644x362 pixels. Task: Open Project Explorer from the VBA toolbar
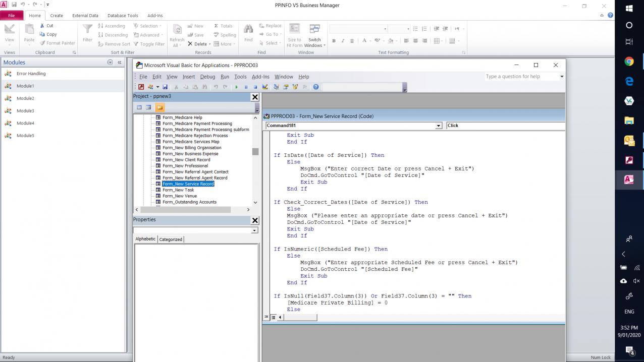coord(276,87)
